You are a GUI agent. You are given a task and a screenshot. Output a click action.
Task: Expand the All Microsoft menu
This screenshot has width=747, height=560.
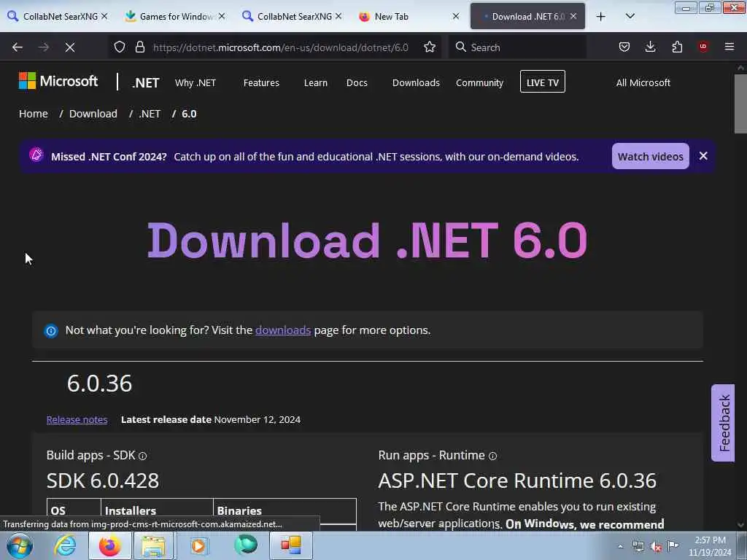click(643, 83)
